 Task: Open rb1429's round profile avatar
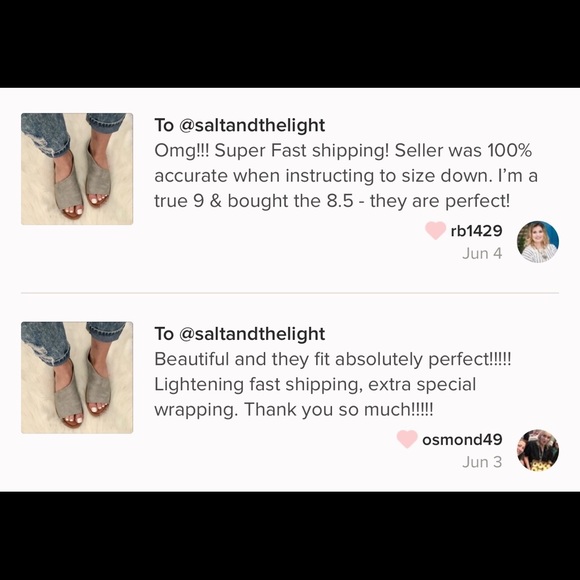pyautogui.click(x=537, y=242)
